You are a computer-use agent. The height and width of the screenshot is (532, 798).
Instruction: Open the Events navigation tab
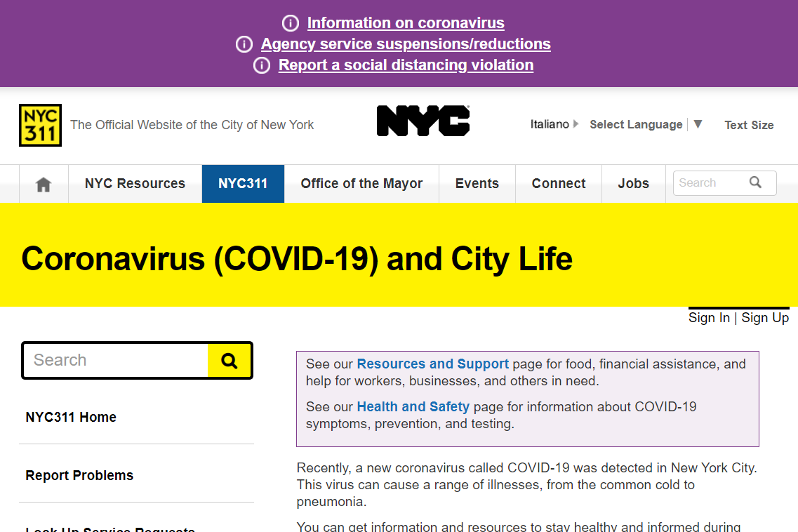[x=477, y=184]
